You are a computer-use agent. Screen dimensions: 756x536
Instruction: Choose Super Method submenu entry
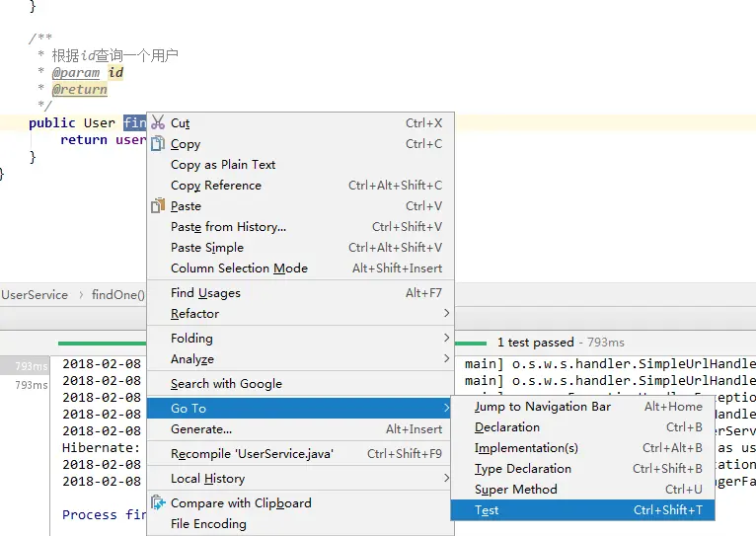coord(582,490)
